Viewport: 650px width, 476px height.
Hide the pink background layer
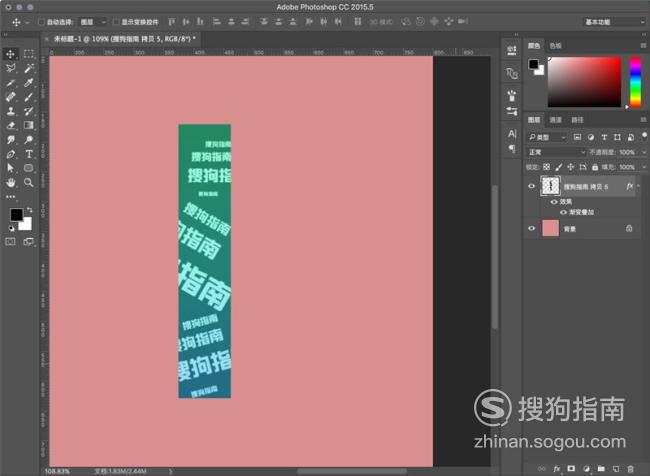click(x=531, y=228)
